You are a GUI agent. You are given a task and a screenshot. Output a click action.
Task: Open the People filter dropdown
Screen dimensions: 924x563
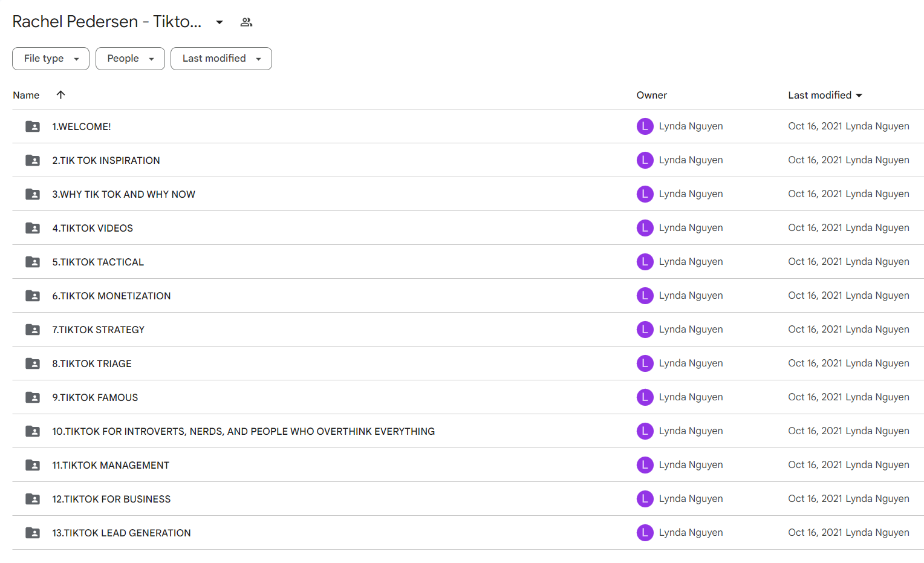tap(130, 59)
